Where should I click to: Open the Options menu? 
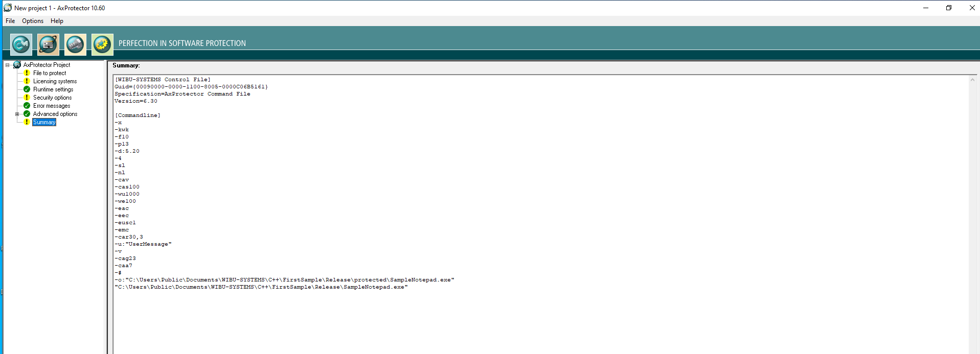click(x=33, y=21)
